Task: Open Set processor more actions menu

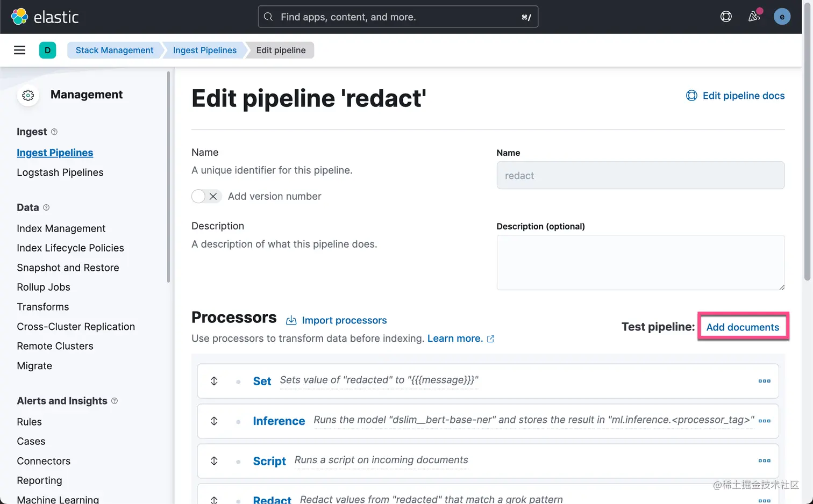Action: click(x=764, y=381)
